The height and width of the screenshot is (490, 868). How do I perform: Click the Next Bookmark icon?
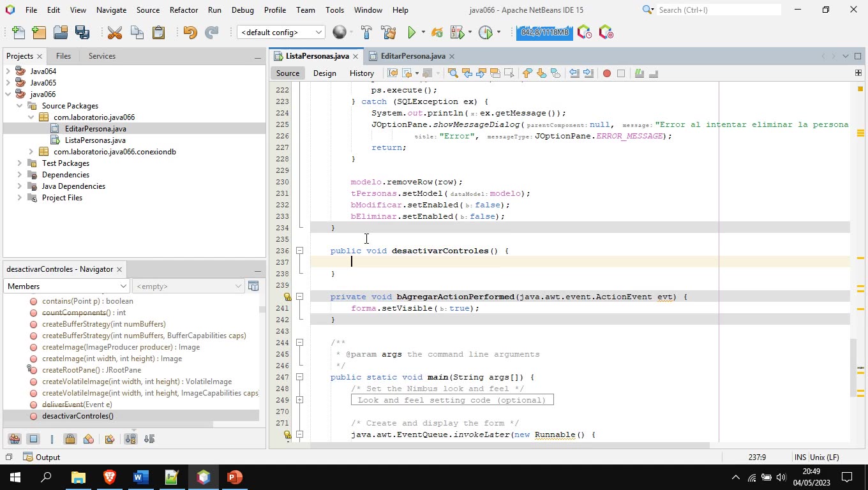[x=541, y=73]
